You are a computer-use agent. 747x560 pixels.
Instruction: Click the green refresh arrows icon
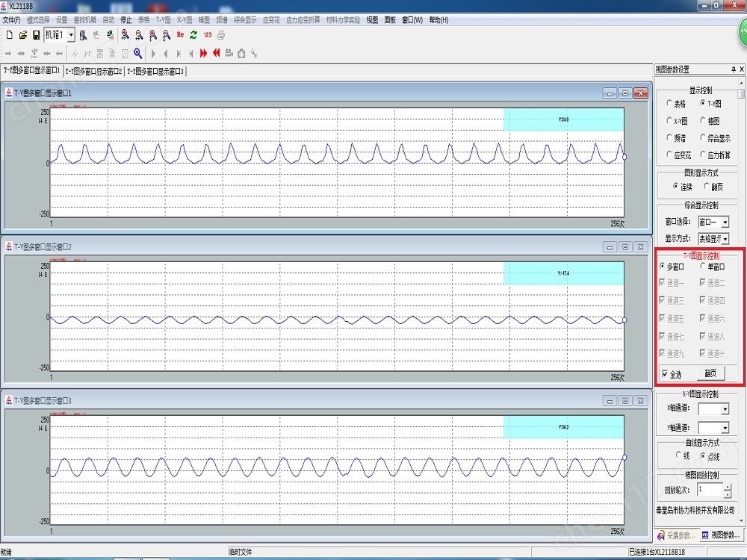click(193, 35)
